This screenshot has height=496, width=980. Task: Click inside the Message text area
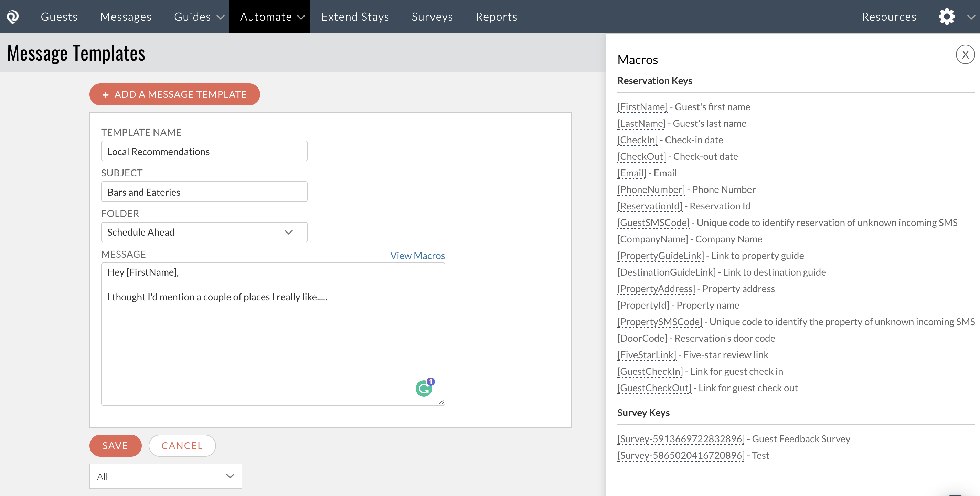(x=273, y=334)
